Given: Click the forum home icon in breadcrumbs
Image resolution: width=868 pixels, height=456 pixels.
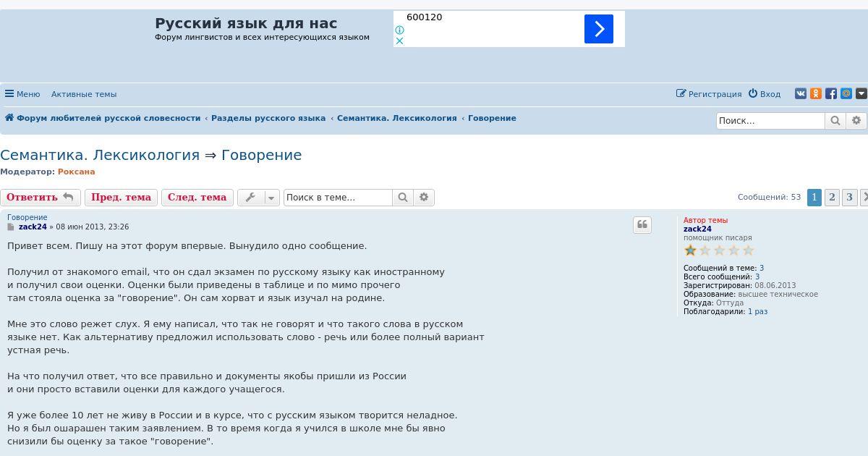Looking at the screenshot, I should (x=9, y=118).
